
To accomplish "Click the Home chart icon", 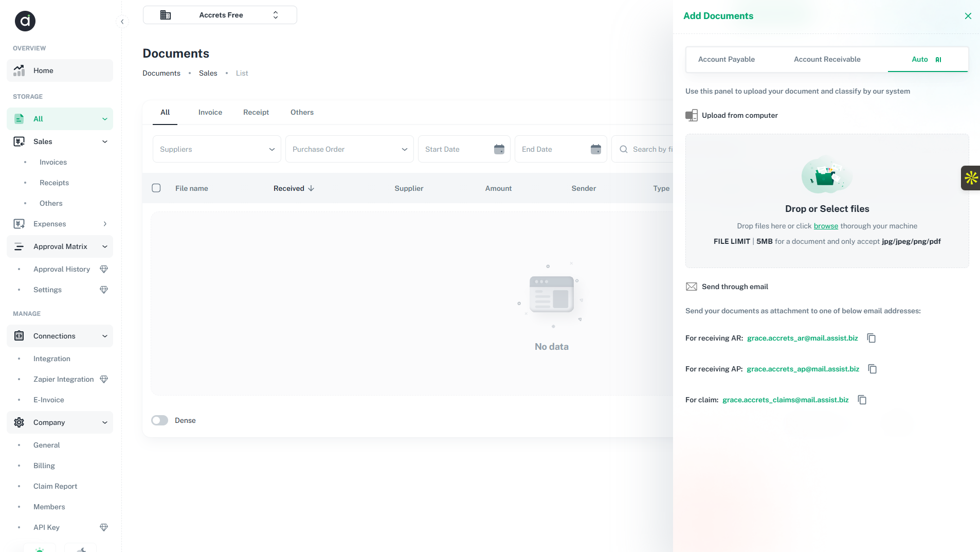I will (19, 70).
